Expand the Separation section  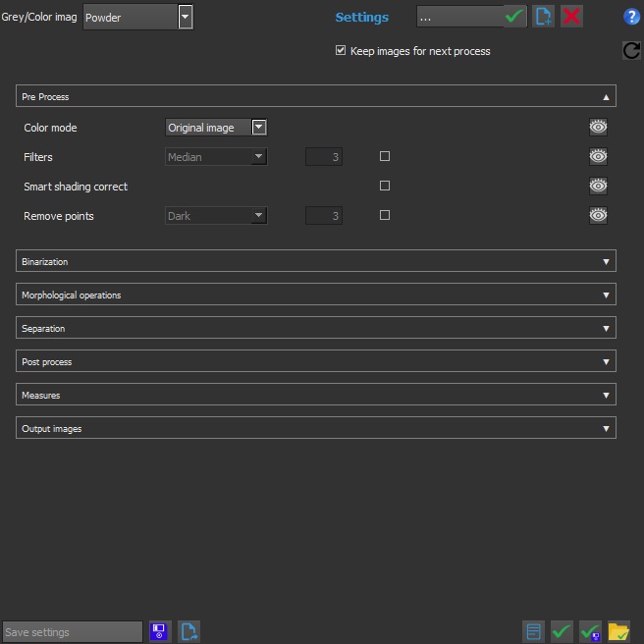tap(316, 328)
